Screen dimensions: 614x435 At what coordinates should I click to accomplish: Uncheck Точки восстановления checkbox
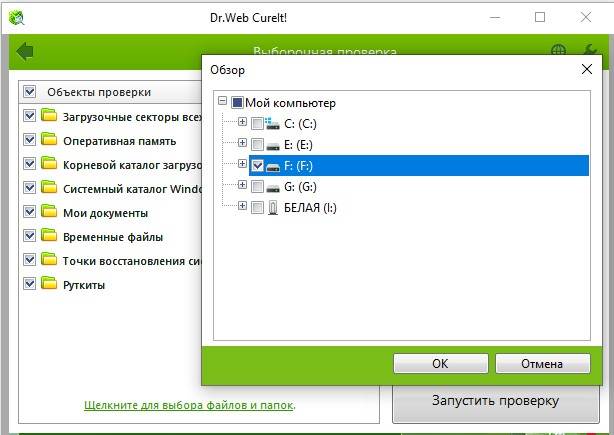[30, 259]
